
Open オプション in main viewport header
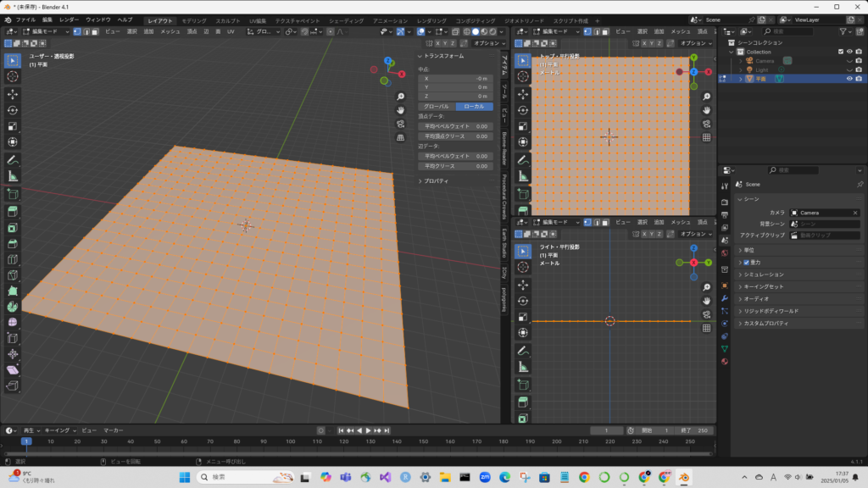[487, 43]
